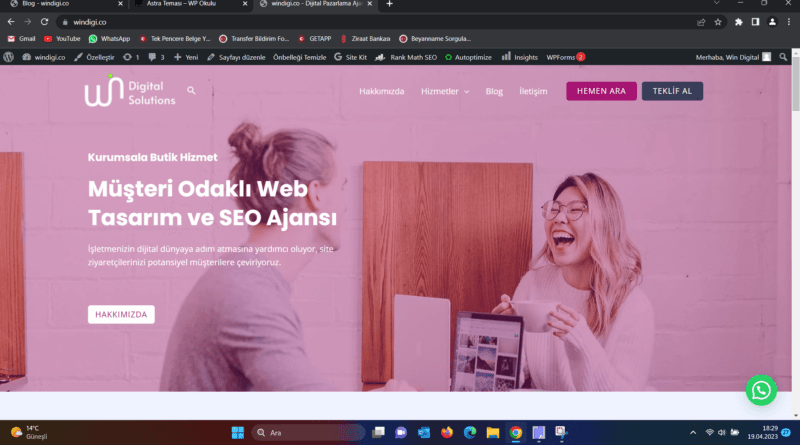Open Outlook from the taskbar
800x445 pixels.
click(x=424, y=433)
